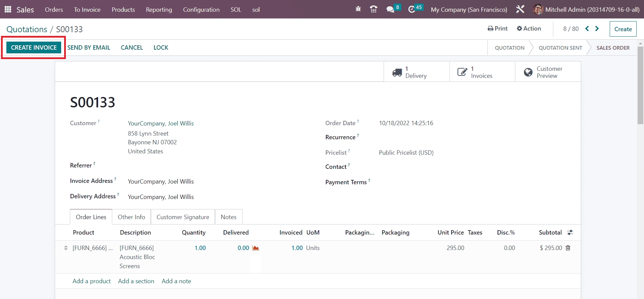The width and height of the screenshot is (644, 299).
Task: Click the wrench tools icon
Action: pos(520,9)
